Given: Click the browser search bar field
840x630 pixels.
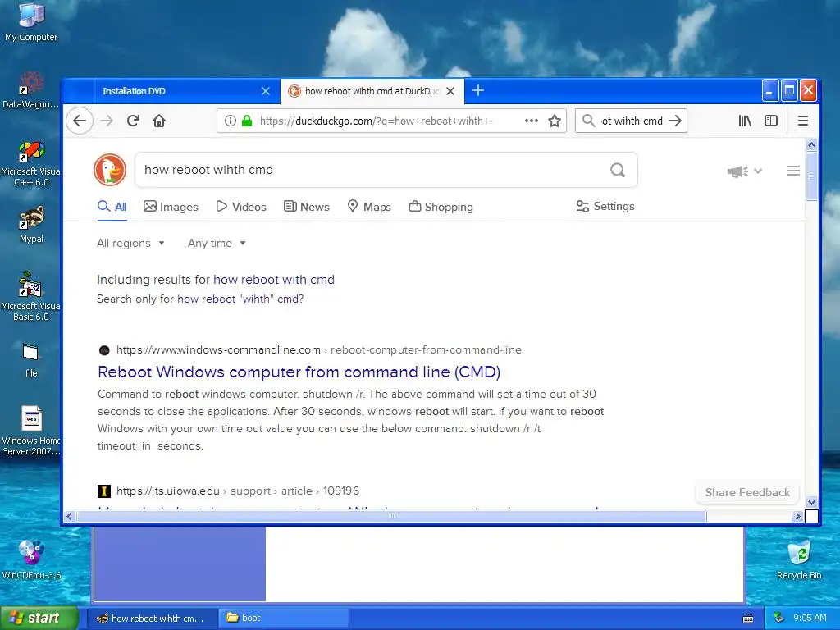Looking at the screenshot, I should point(632,121).
